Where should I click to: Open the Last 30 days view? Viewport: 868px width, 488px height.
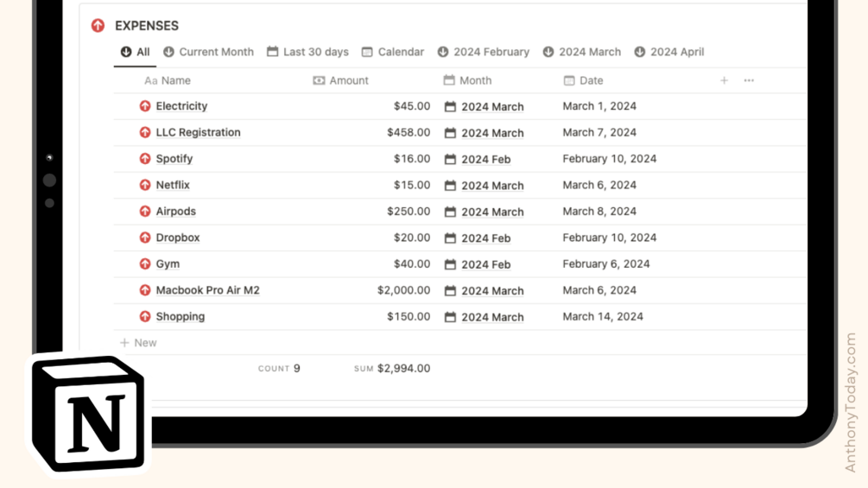(x=307, y=52)
